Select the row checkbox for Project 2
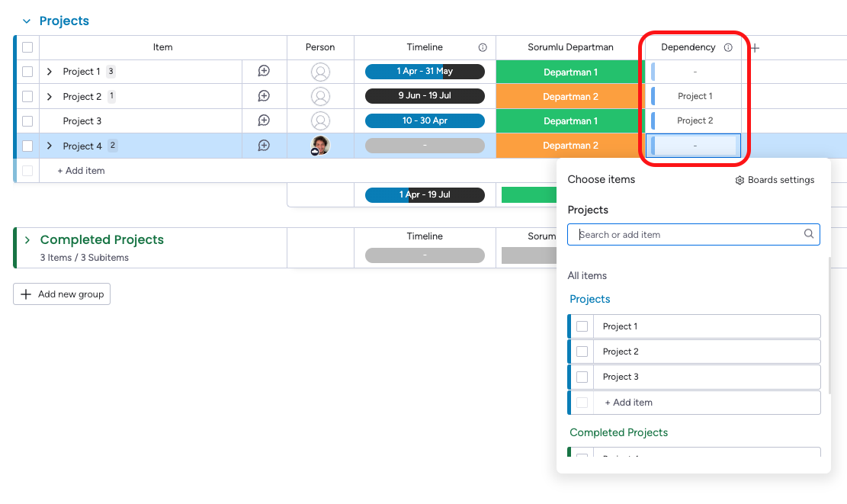The image size is (847, 504). (27, 97)
